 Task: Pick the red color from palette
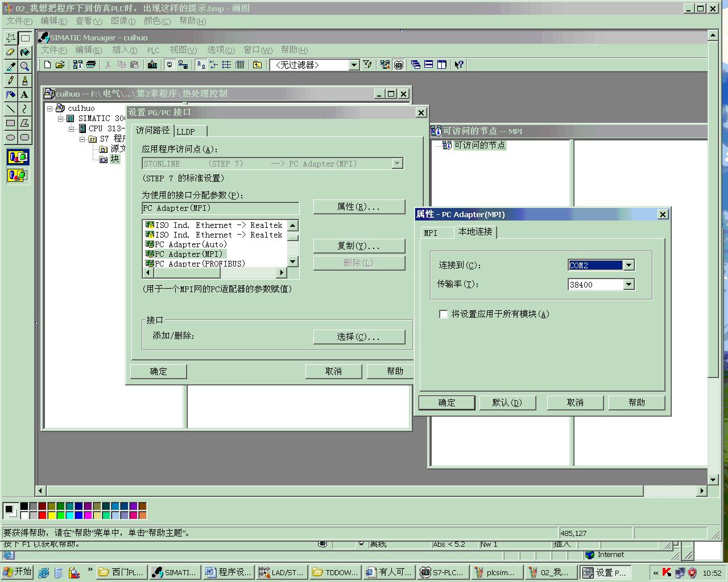[x=42, y=516]
